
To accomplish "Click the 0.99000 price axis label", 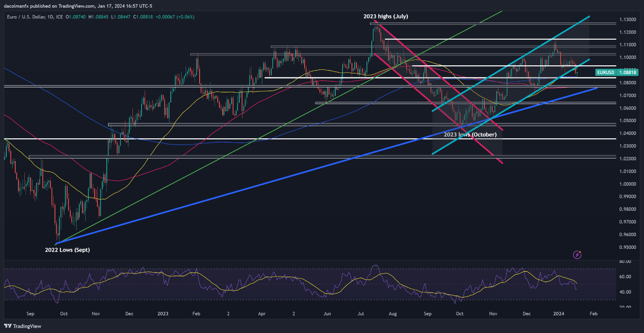I will pyautogui.click(x=627, y=196).
